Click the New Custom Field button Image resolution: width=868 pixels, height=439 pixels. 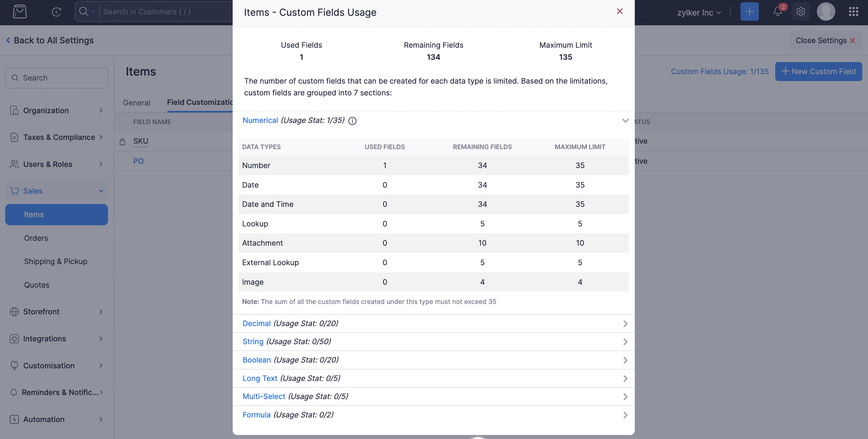pos(819,71)
